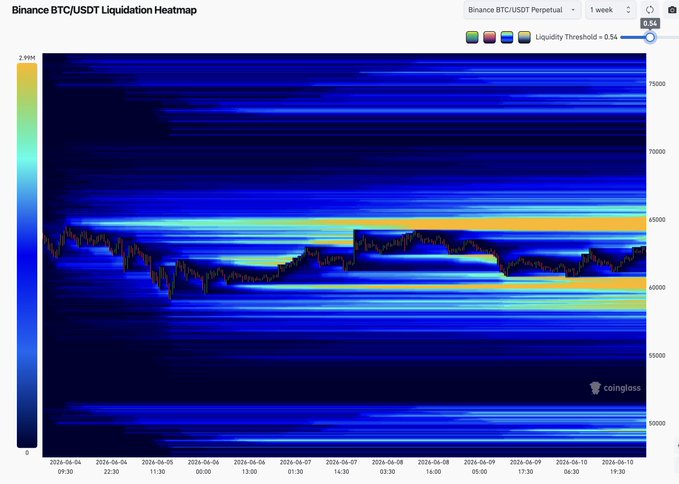The width and height of the screenshot is (679, 484).
Task: Click the 65000 price axis label
Action: pos(657,220)
